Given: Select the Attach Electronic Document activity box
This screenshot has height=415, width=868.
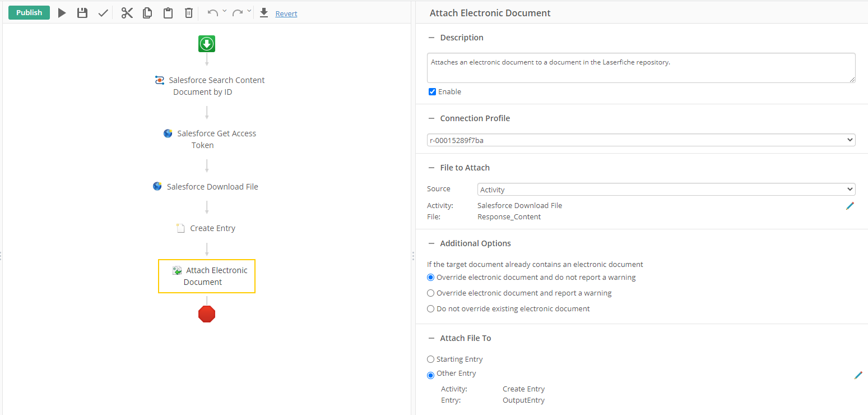Looking at the screenshot, I should [207, 276].
